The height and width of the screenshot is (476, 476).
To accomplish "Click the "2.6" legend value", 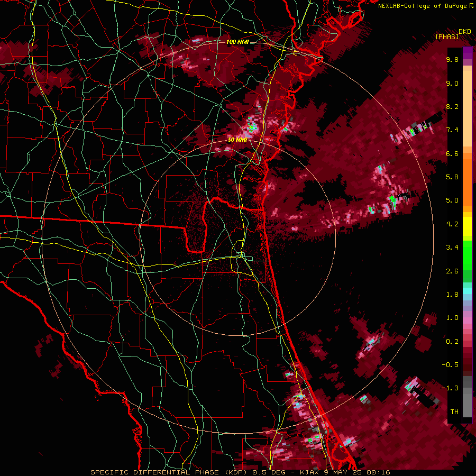I will [452, 271].
